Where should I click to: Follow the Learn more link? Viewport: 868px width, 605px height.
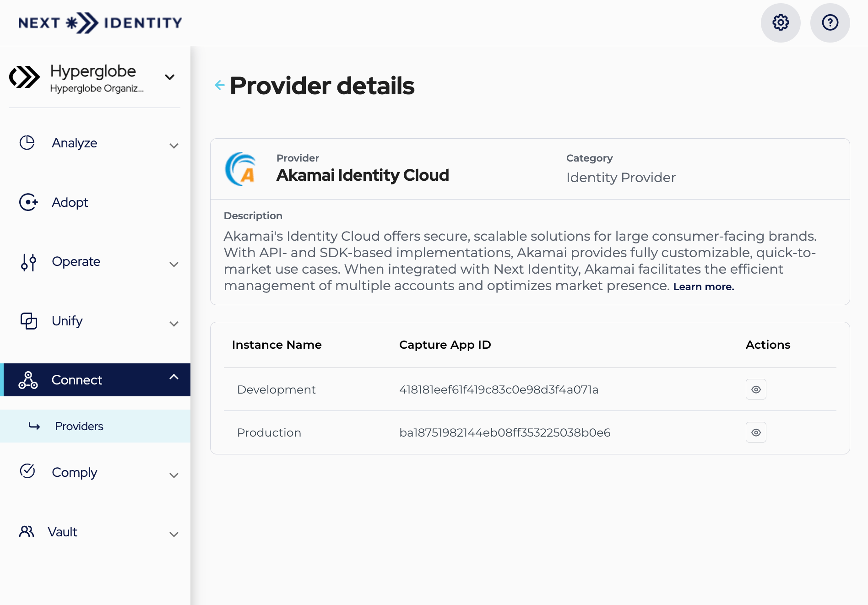[704, 287]
